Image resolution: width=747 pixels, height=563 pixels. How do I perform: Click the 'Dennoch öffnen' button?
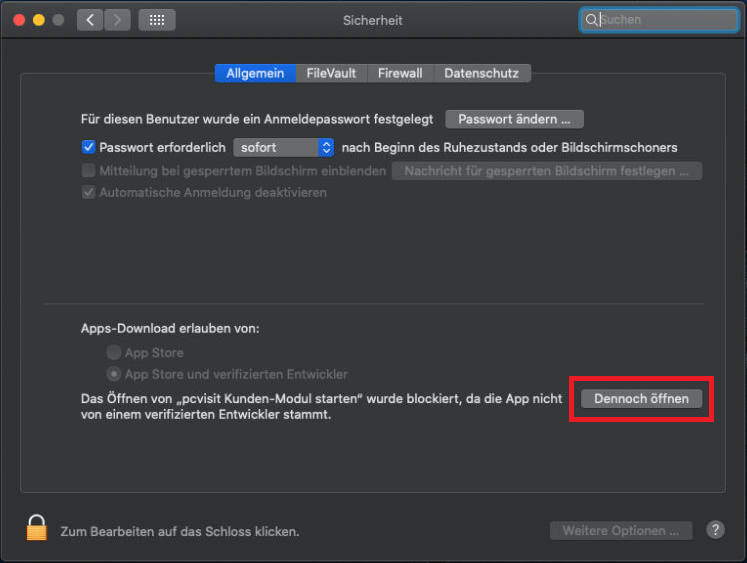tap(641, 398)
